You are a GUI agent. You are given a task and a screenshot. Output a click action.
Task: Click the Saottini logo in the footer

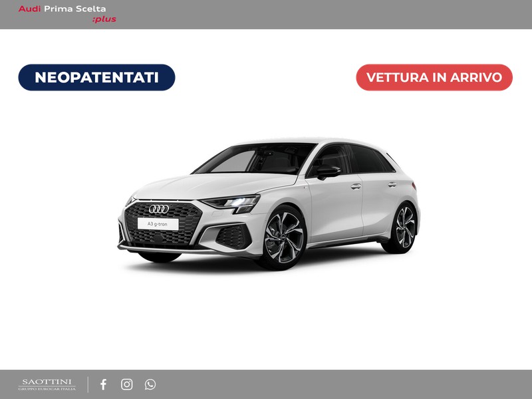[x=47, y=384]
